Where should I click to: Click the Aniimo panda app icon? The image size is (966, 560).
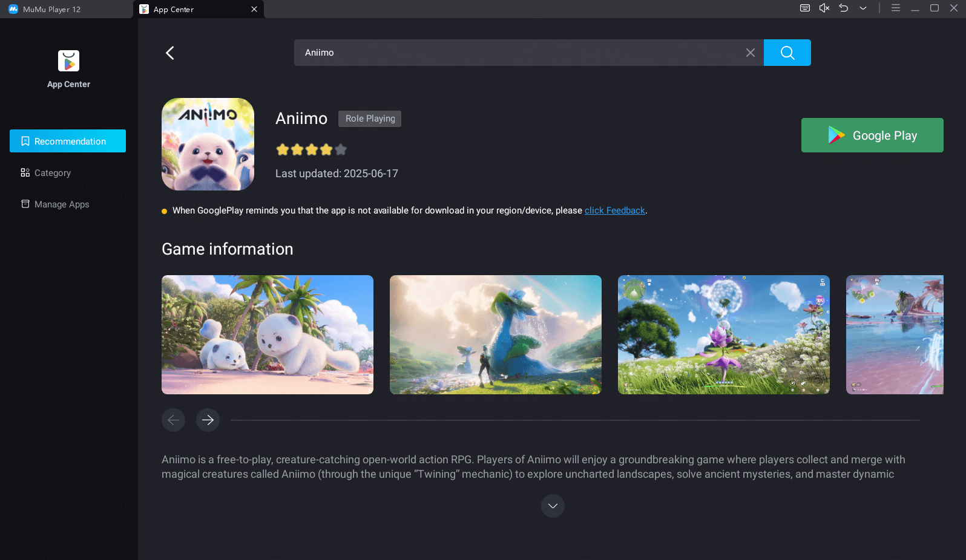[208, 144]
